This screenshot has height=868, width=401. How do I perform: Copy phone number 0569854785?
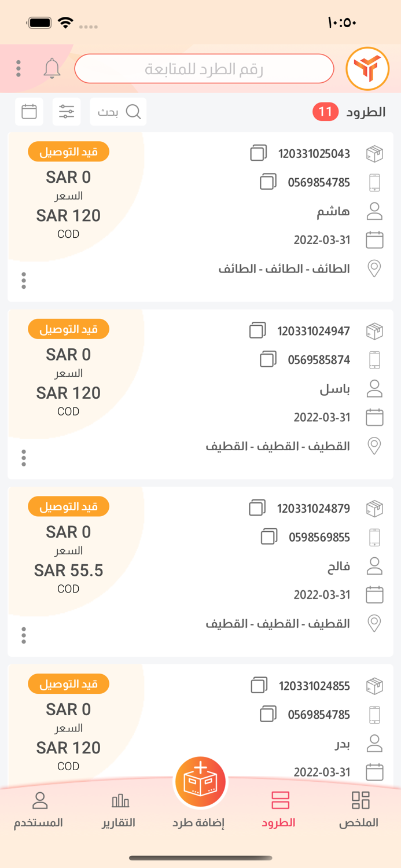tap(267, 182)
